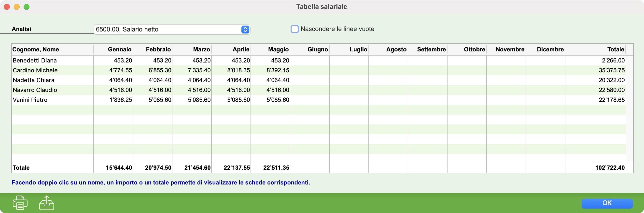The image size is (644, 213).
Task: Enable Nascondere le linee vuote checkbox
Action: pos(294,29)
